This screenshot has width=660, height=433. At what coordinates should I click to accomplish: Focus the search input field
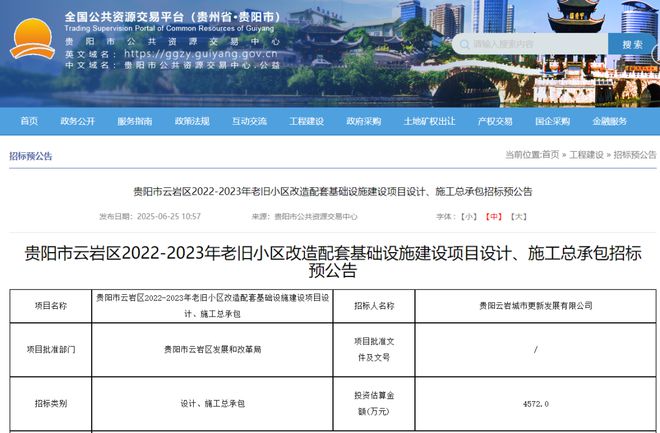click(x=530, y=44)
